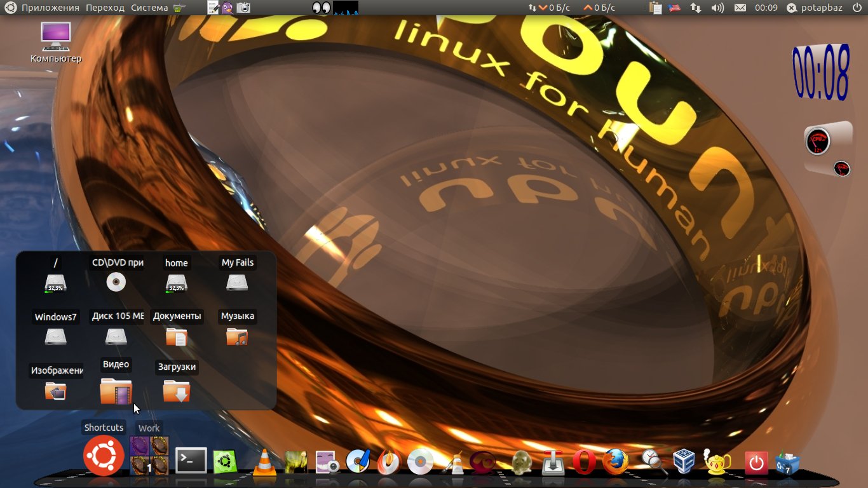Screen dimensions: 868x488
Task: Open the home drive shortcut
Action: (x=176, y=283)
